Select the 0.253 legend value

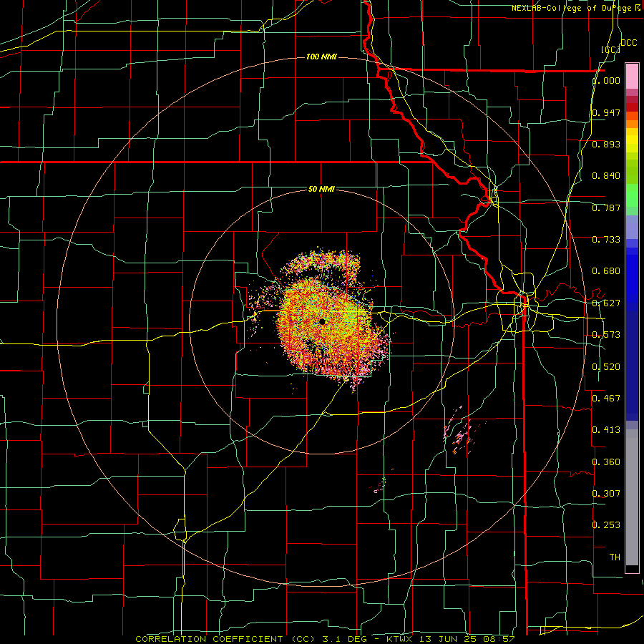pos(606,525)
